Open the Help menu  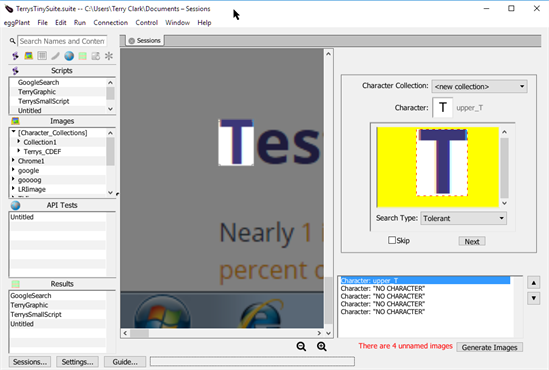[204, 23]
